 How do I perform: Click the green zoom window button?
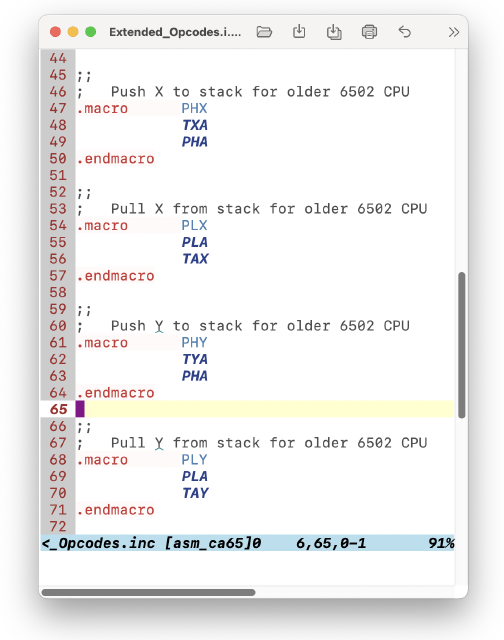tap(91, 32)
